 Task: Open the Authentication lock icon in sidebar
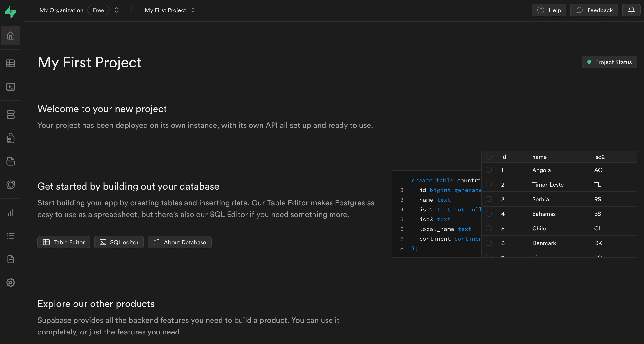(10, 138)
